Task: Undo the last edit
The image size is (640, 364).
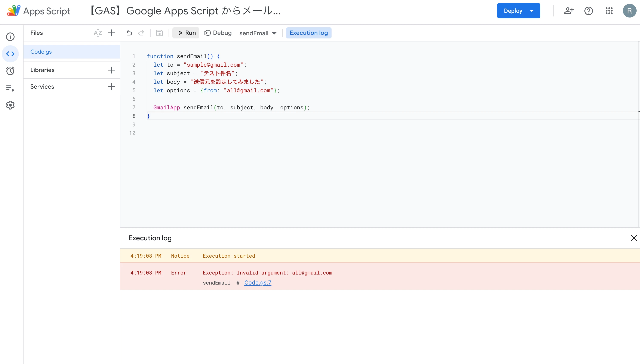Action: pos(129,33)
